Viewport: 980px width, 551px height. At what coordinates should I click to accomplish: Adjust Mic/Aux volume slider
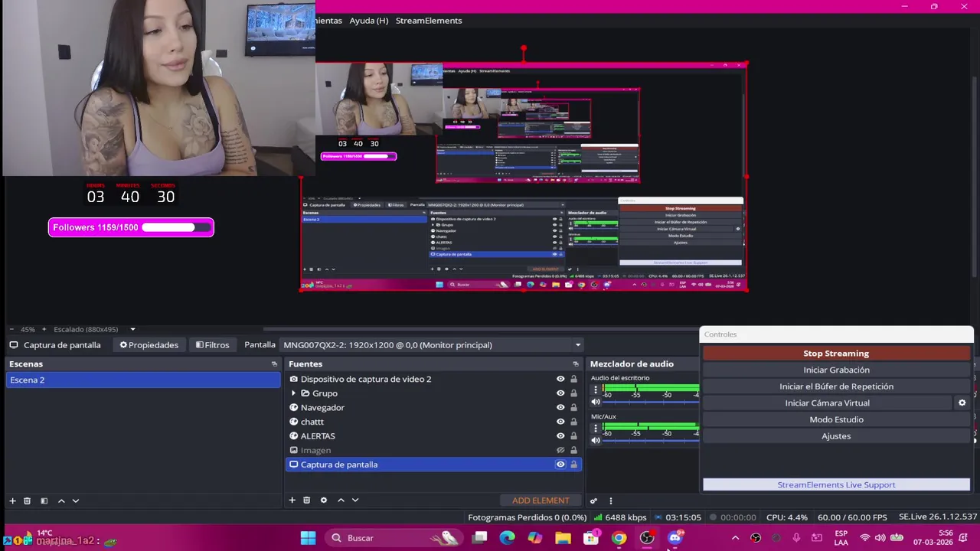tap(651, 441)
